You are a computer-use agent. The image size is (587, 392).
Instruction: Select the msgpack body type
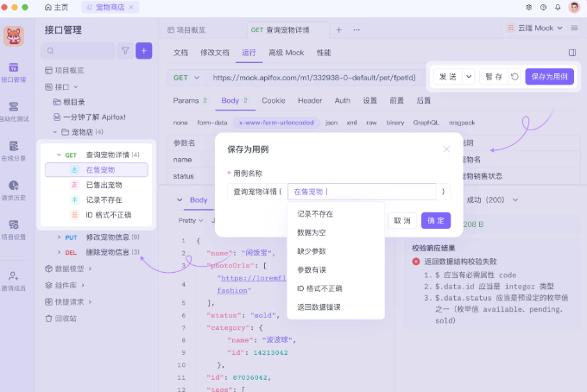462,123
